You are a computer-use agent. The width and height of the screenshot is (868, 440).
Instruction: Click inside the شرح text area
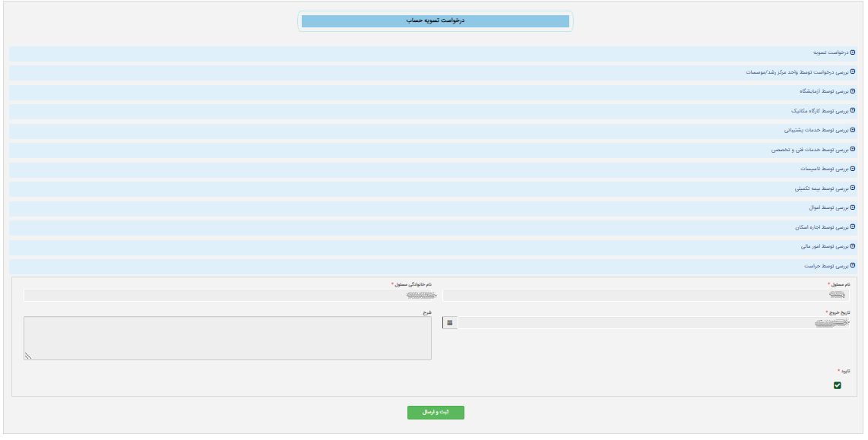[x=227, y=337]
